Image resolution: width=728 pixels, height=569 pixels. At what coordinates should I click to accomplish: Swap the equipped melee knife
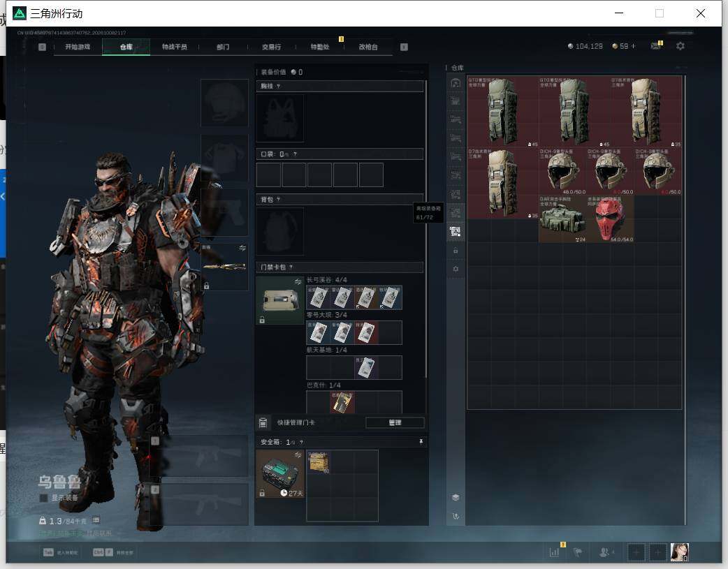point(242,249)
